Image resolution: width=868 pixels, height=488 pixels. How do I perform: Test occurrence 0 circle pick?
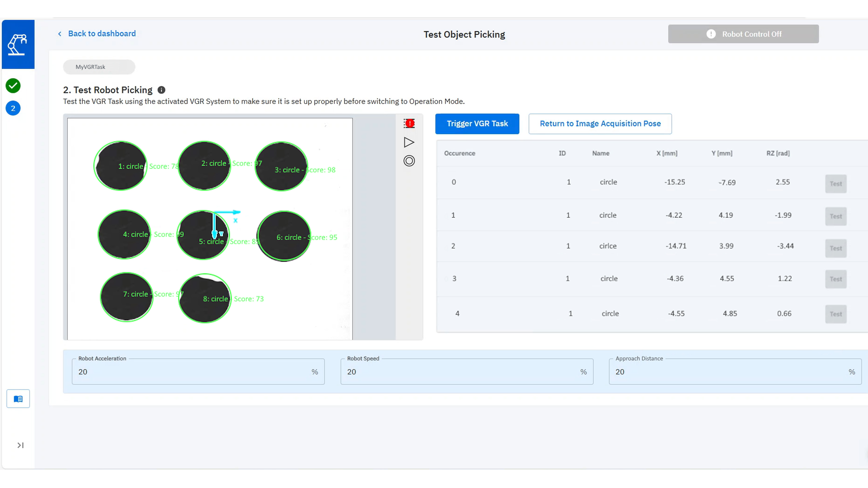(836, 184)
